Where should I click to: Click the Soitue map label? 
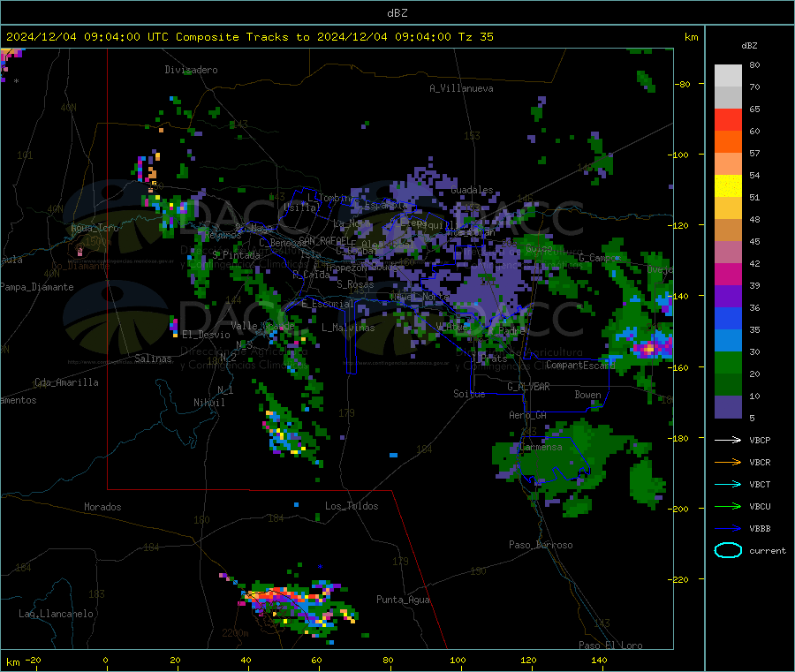(x=469, y=394)
